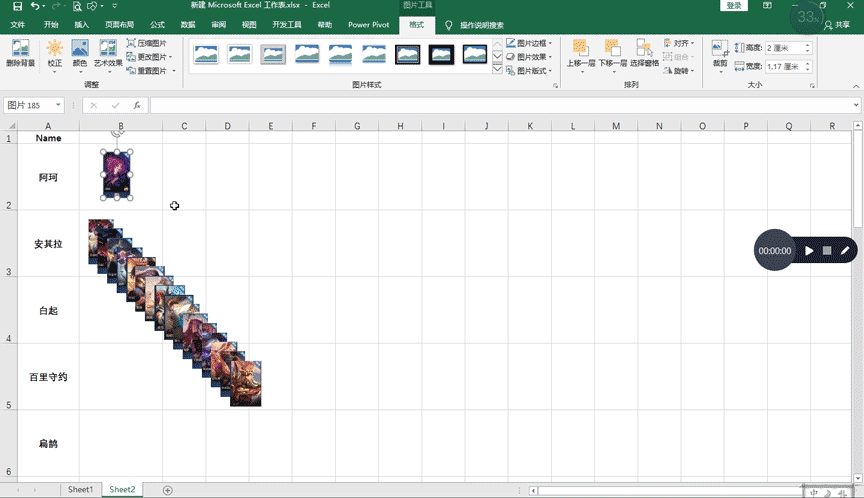Image resolution: width=864 pixels, height=498 pixels.
Task: Decrease the 宽度 width with down spinner
Action: pos(808,69)
